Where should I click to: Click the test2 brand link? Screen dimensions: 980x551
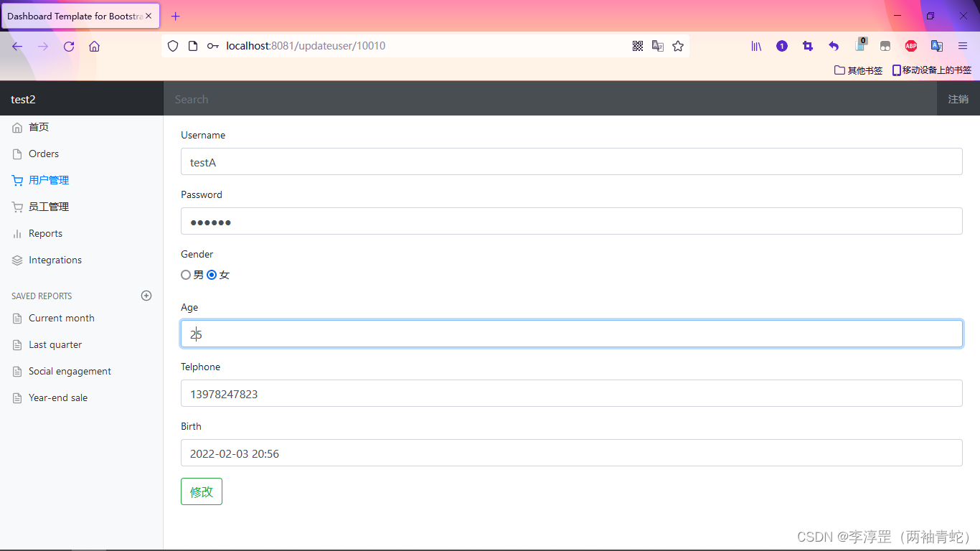point(23,99)
